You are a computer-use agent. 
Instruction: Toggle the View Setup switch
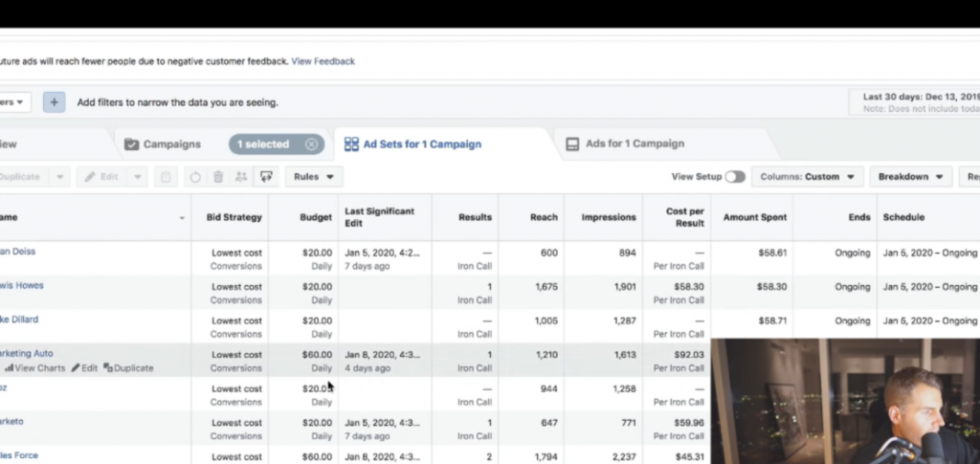[x=735, y=177]
